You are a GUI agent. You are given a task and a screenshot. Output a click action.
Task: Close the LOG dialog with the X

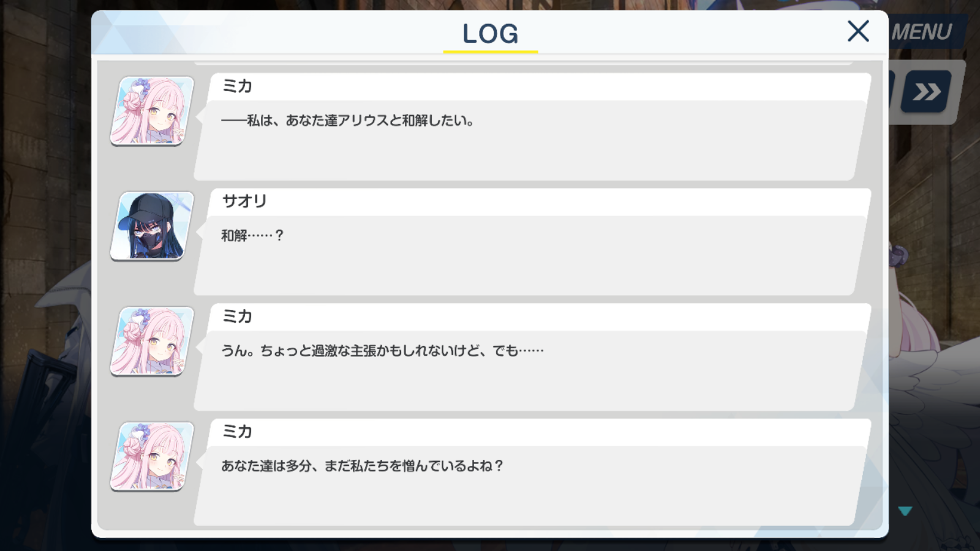(858, 31)
